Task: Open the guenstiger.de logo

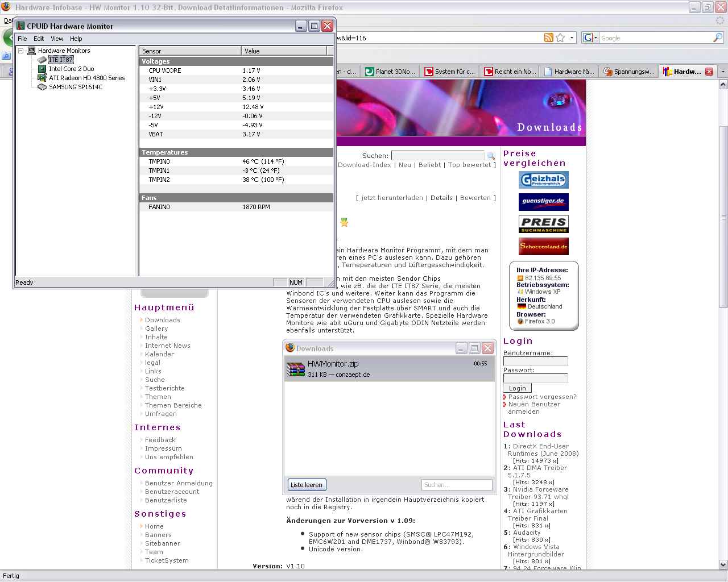Action: coord(544,202)
